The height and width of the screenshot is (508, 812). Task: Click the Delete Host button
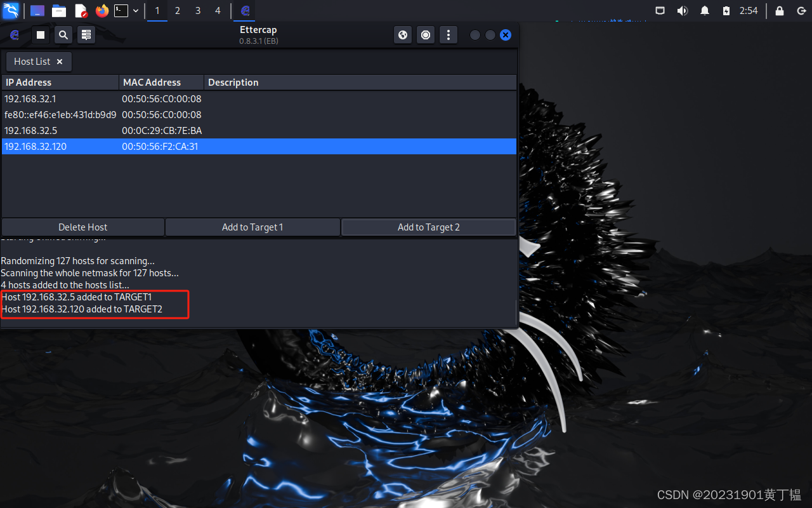coord(83,227)
